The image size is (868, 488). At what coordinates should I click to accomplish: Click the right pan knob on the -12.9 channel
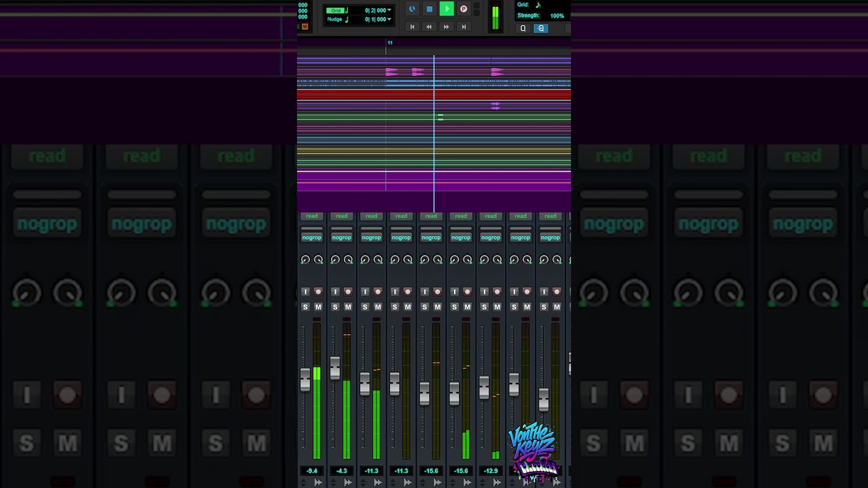[x=497, y=260]
